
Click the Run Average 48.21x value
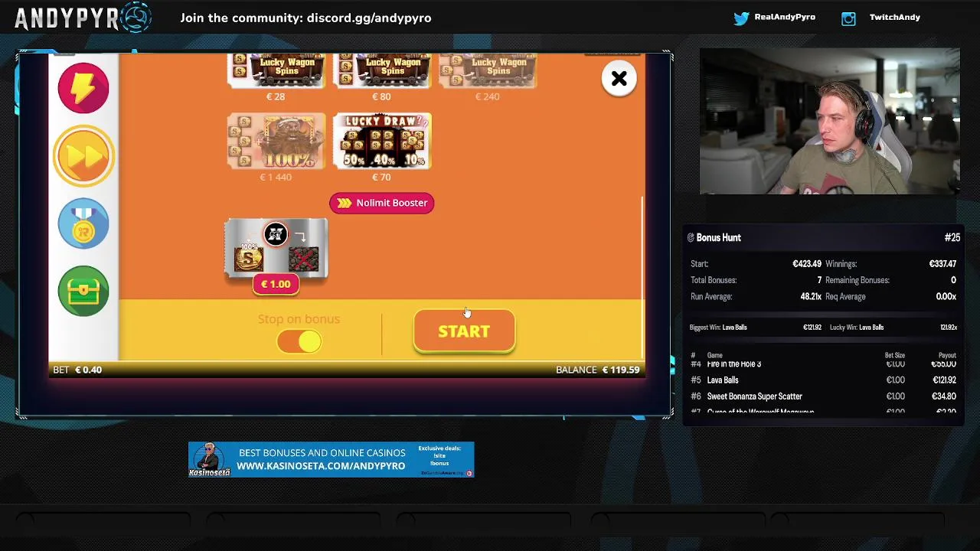pyautogui.click(x=811, y=297)
